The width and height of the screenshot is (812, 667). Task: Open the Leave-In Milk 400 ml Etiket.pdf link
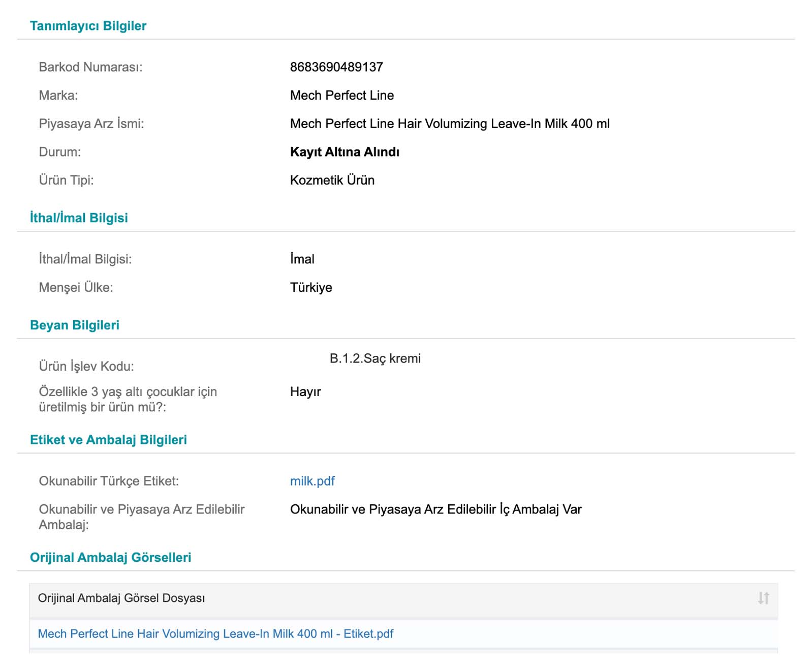click(x=215, y=633)
